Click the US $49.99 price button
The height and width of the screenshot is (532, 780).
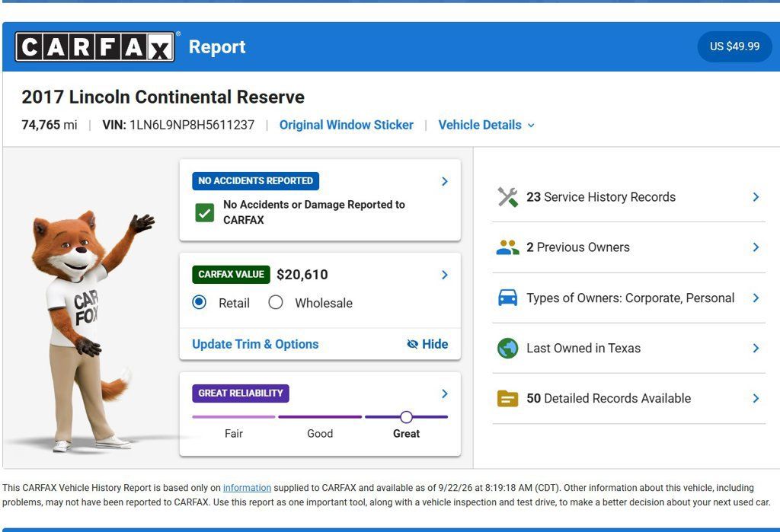click(x=735, y=46)
